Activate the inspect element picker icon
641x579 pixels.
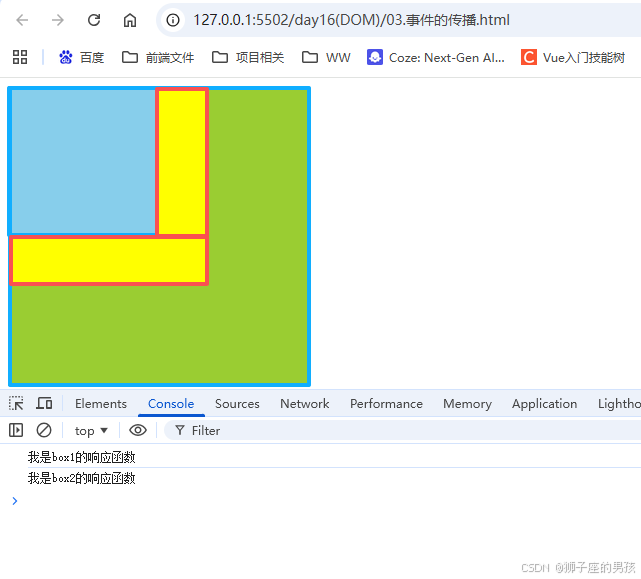point(16,404)
